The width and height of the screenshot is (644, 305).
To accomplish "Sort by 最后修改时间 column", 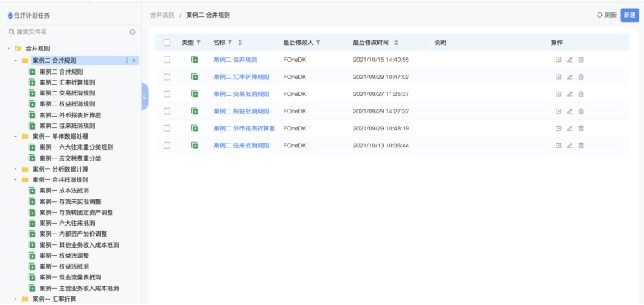I will [x=396, y=43].
